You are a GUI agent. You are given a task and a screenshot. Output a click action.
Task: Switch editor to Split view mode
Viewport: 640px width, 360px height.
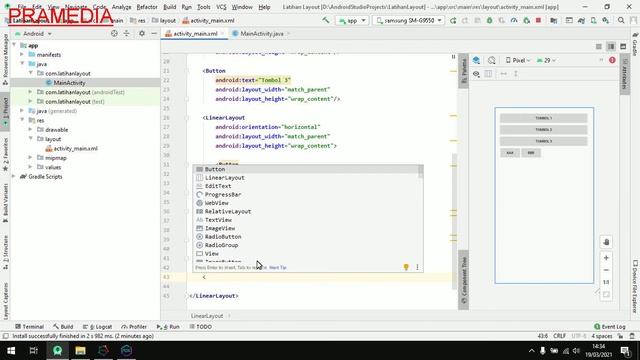coord(611,47)
